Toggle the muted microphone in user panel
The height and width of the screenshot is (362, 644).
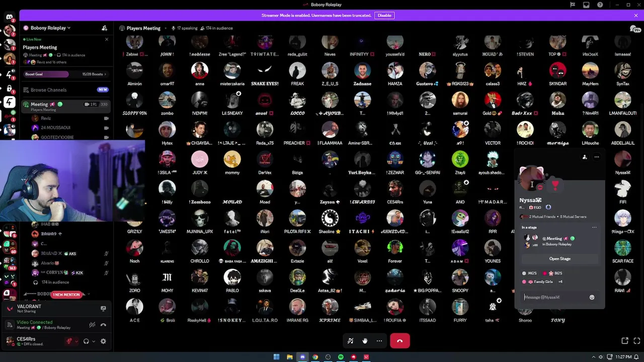click(69, 341)
